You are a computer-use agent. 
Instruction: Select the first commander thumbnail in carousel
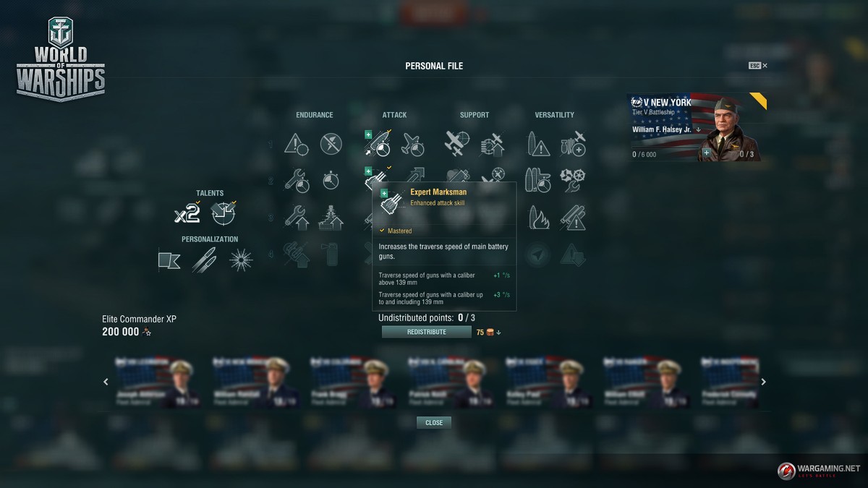pyautogui.click(x=152, y=382)
